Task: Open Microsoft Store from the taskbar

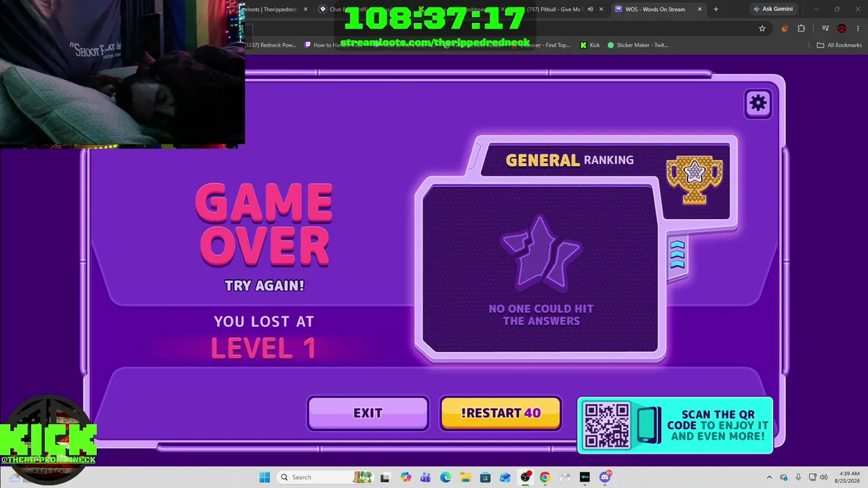Action: (486, 477)
